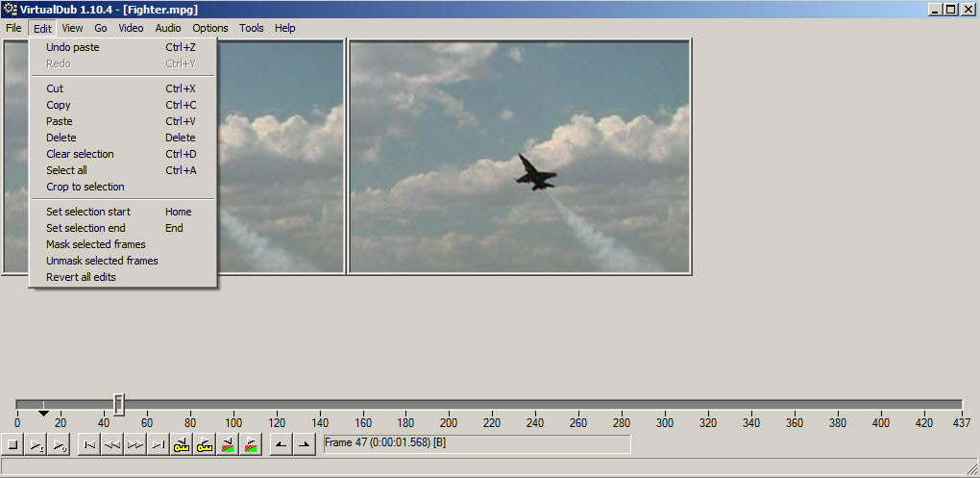Go to previous keyframe with the key icon
980x478 pixels.
click(182, 445)
